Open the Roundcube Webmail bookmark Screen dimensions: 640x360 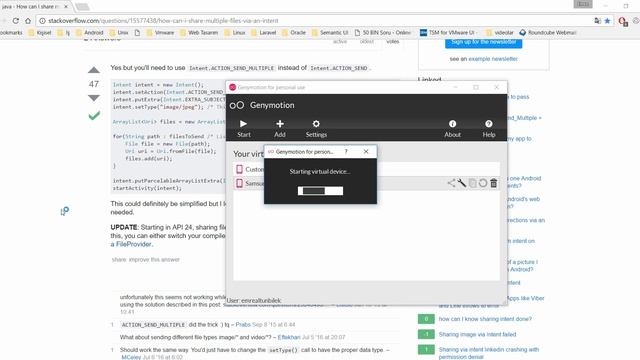[x=548, y=32]
